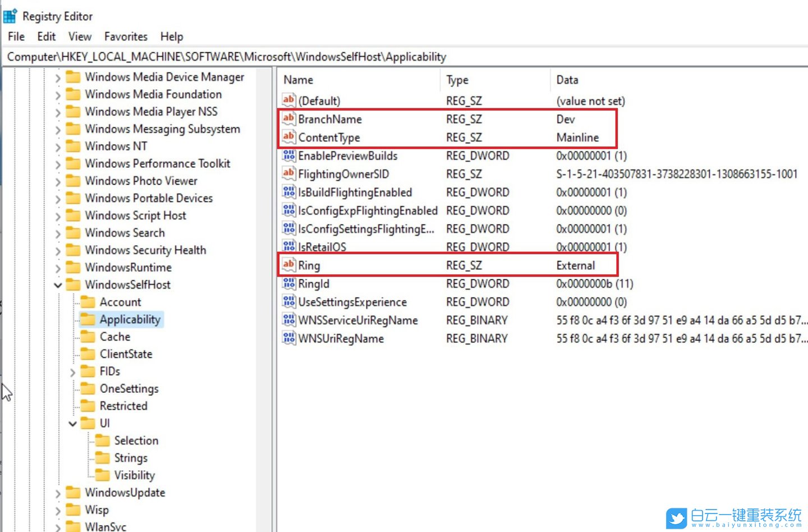Select the ContentType value entry
This screenshot has height=532, width=808.
329,137
